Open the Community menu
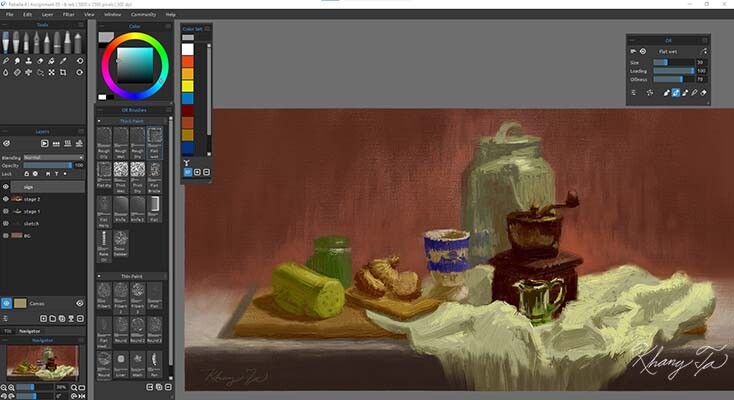Image resolution: width=734 pixels, height=400 pixels. [x=143, y=15]
